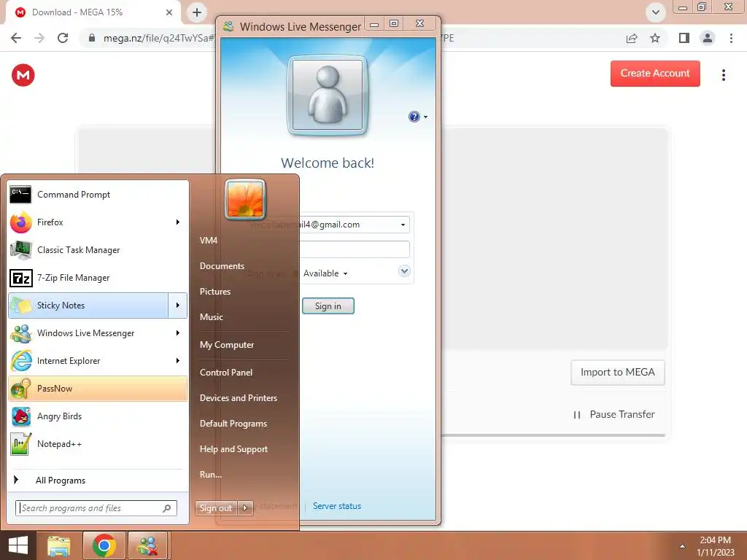Bookmark this page with the star icon
Viewport: 747px width, 560px height.
coord(655,38)
